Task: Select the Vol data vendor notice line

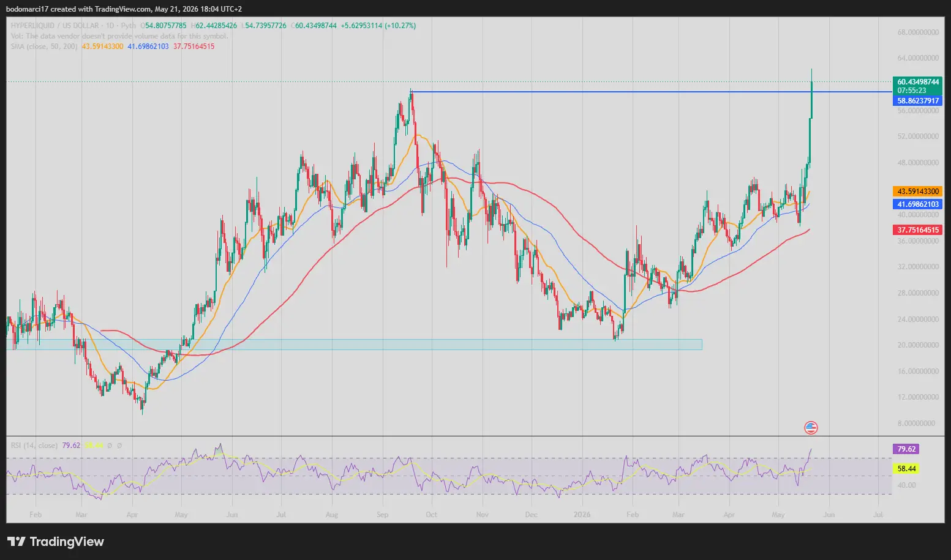Action: pyautogui.click(x=119, y=36)
